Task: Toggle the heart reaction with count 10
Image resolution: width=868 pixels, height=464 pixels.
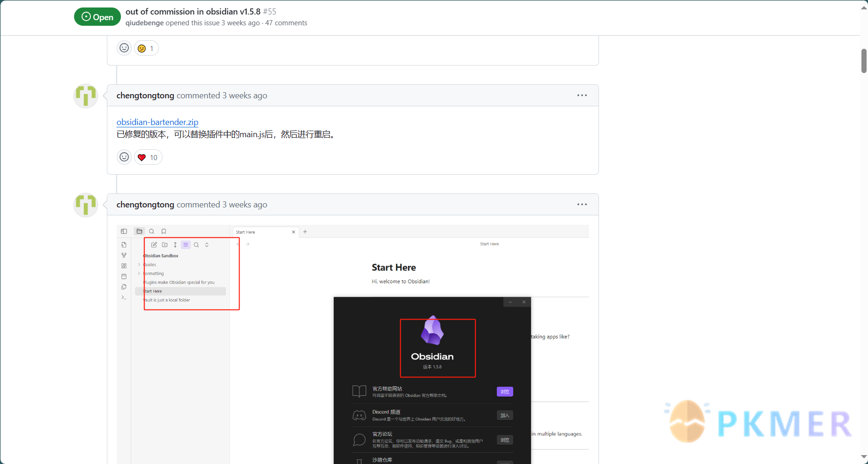Action: point(148,157)
